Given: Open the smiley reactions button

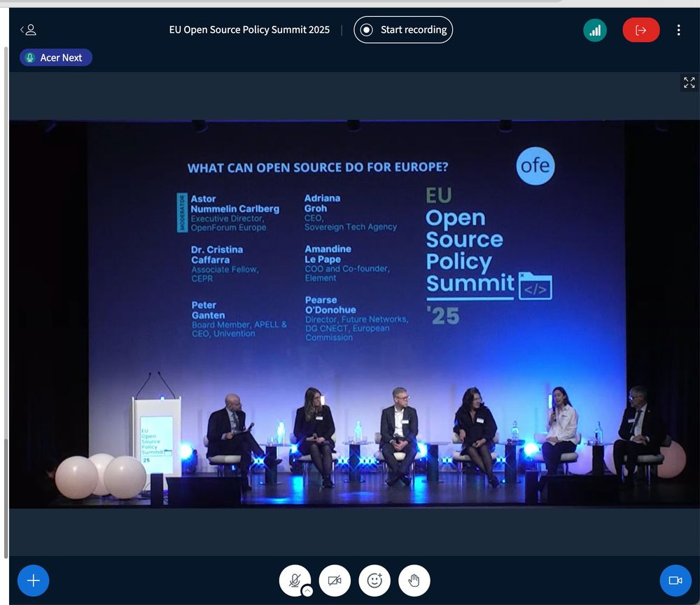Looking at the screenshot, I should coord(374,580).
